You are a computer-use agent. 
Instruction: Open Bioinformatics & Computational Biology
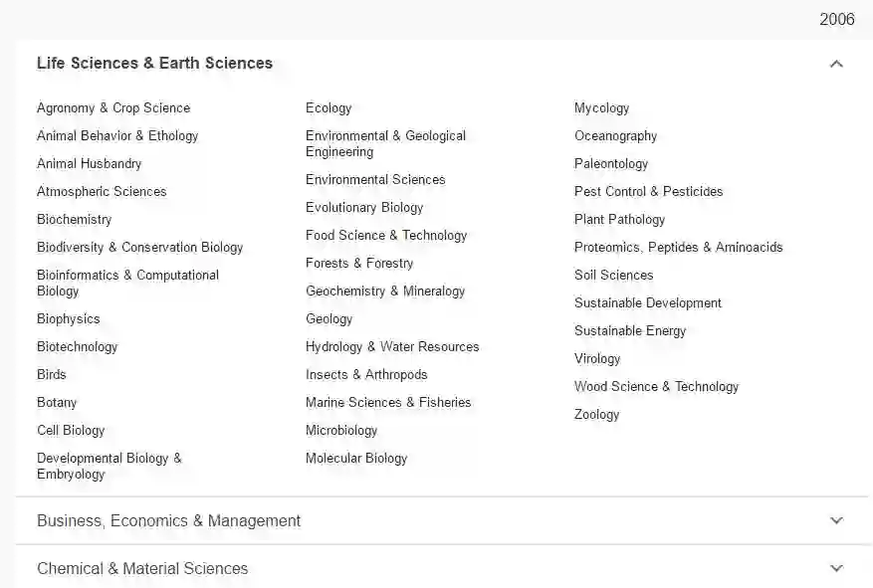127,283
